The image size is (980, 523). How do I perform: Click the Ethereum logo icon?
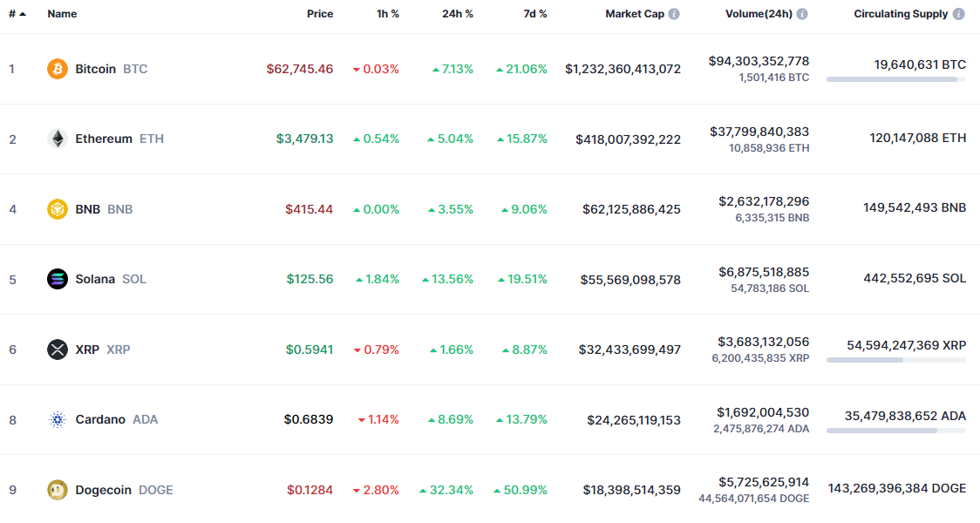click(58, 139)
